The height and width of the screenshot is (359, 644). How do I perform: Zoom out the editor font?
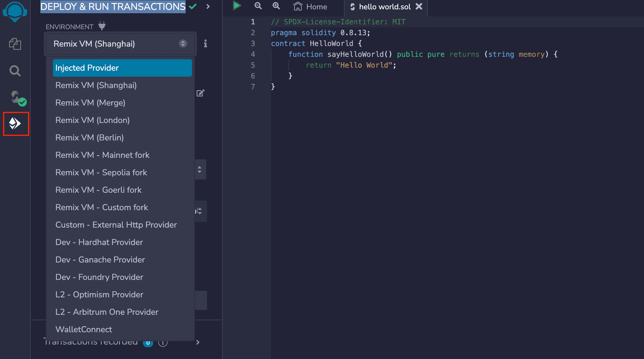pyautogui.click(x=258, y=6)
